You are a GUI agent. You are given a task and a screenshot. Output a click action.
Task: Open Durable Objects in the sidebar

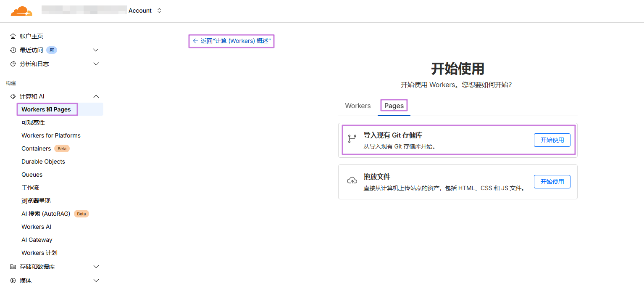coord(43,162)
